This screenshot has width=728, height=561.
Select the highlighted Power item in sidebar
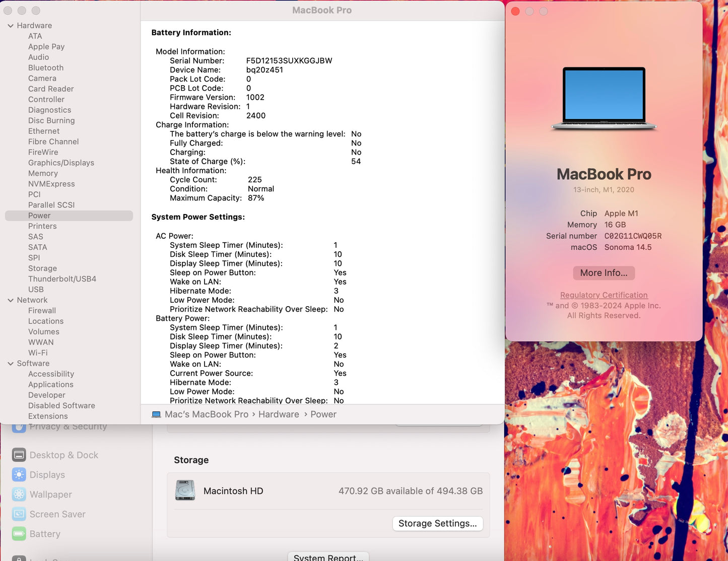tap(69, 216)
